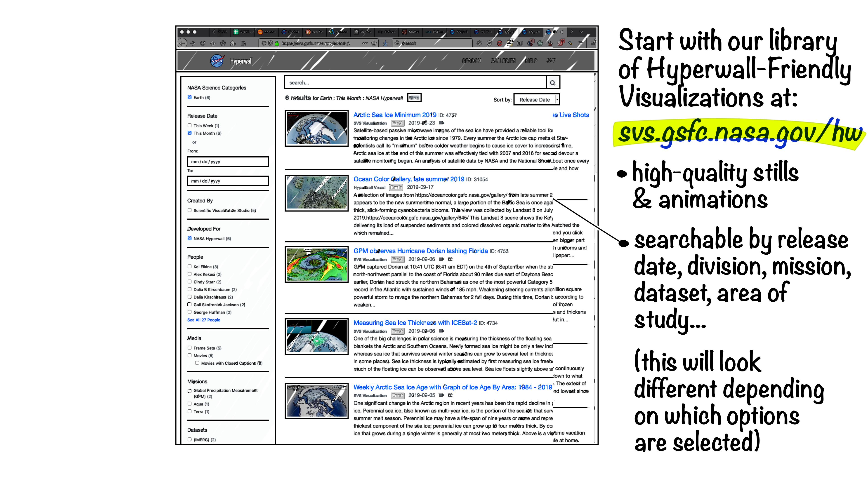This screenshot has height=488, width=868.
Task: Close the active browser tab with the X
Action: (561, 32)
